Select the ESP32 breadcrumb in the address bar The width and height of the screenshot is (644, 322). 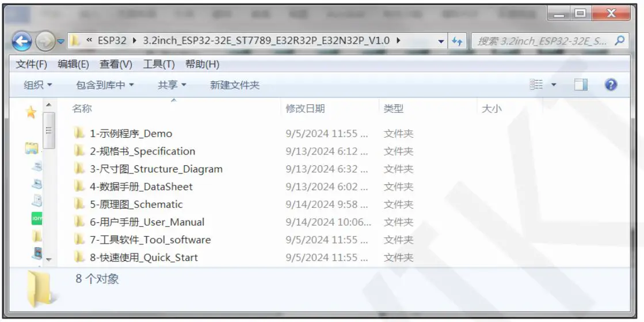(x=112, y=41)
